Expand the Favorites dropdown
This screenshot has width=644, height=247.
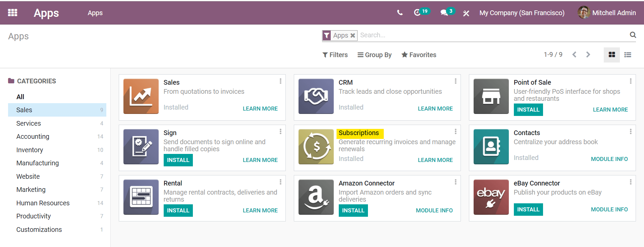(419, 55)
